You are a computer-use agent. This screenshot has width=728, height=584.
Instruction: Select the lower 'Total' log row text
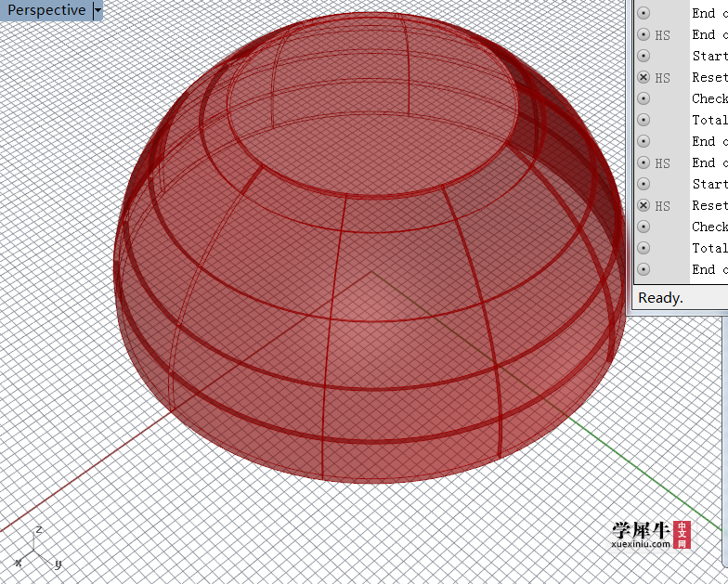pyautogui.click(x=709, y=248)
